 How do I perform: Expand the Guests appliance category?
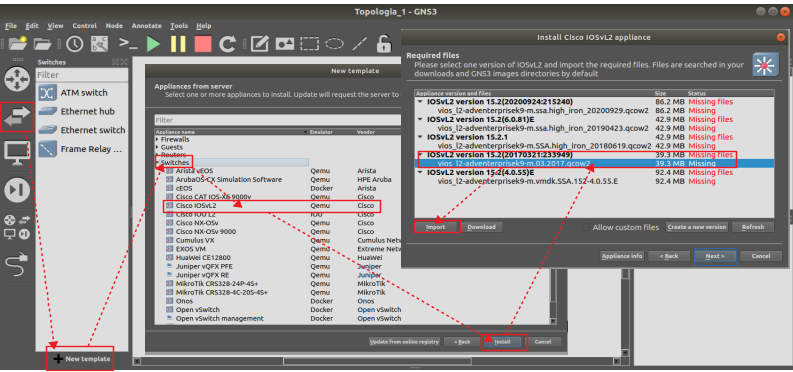point(157,147)
